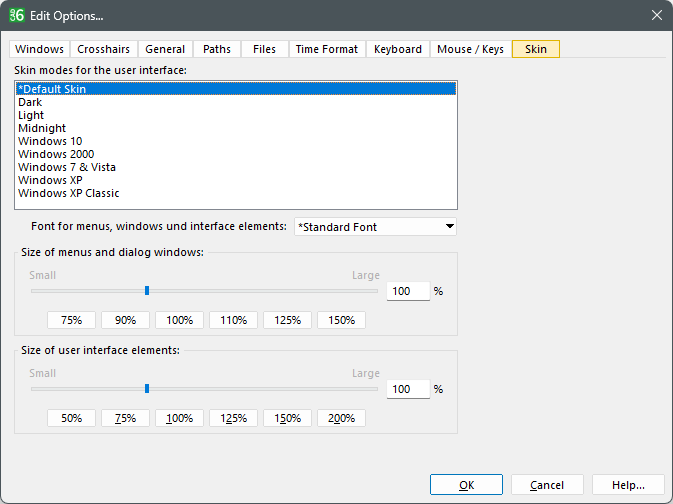Viewport: 673px width, 504px height.
Task: Open the Standard Font dropdown
Action: click(375, 227)
